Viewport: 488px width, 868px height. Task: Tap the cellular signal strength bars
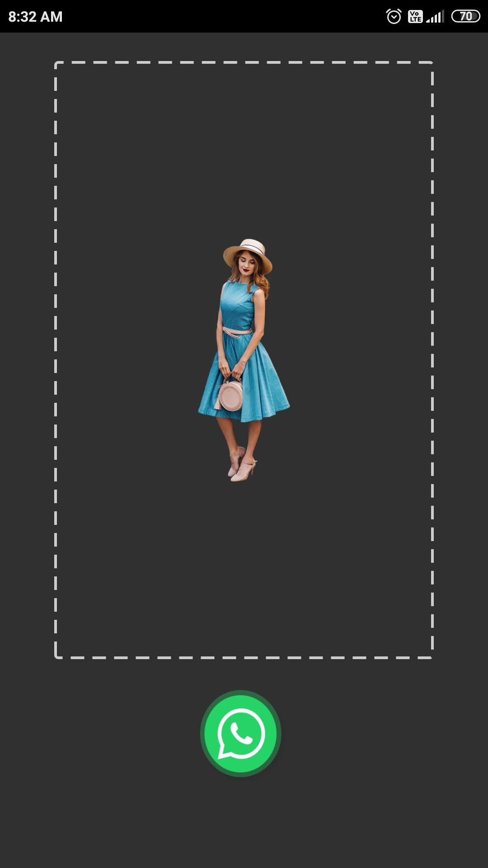[x=435, y=17]
